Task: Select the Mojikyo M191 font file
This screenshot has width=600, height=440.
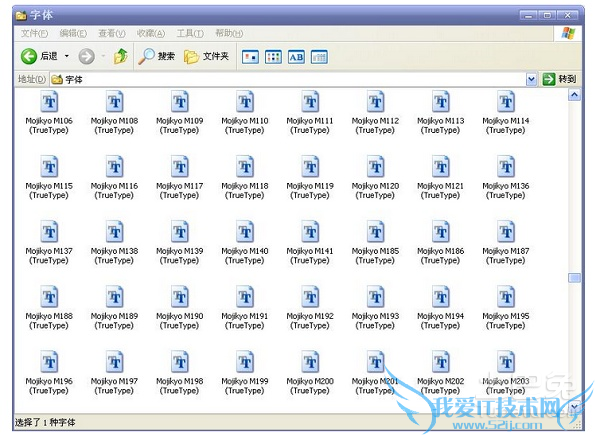Action: click(245, 308)
